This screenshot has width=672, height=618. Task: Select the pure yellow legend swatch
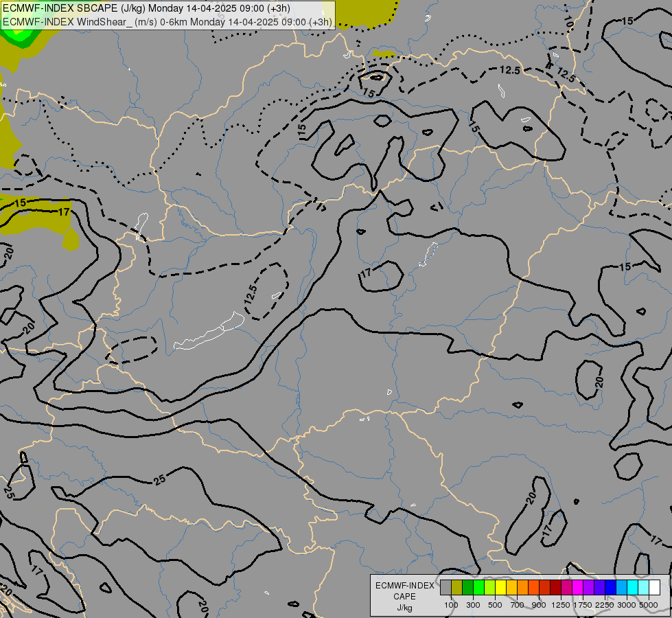(500, 588)
